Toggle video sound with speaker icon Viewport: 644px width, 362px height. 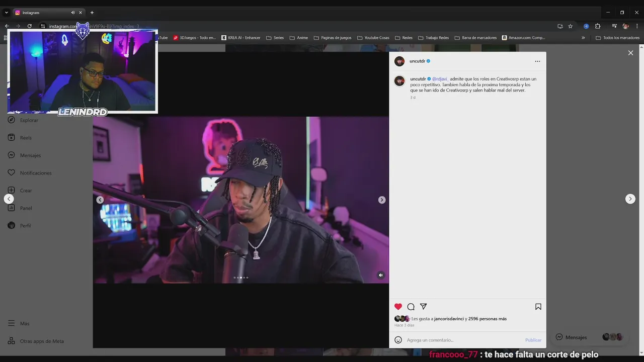381,275
